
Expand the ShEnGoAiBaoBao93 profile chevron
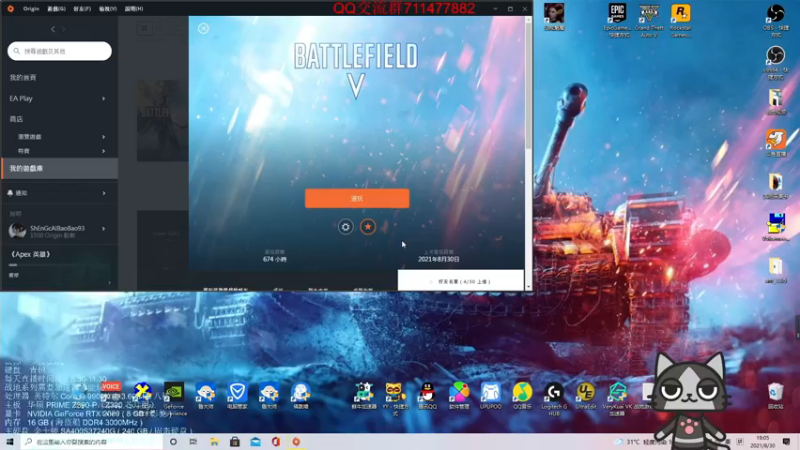point(104,229)
